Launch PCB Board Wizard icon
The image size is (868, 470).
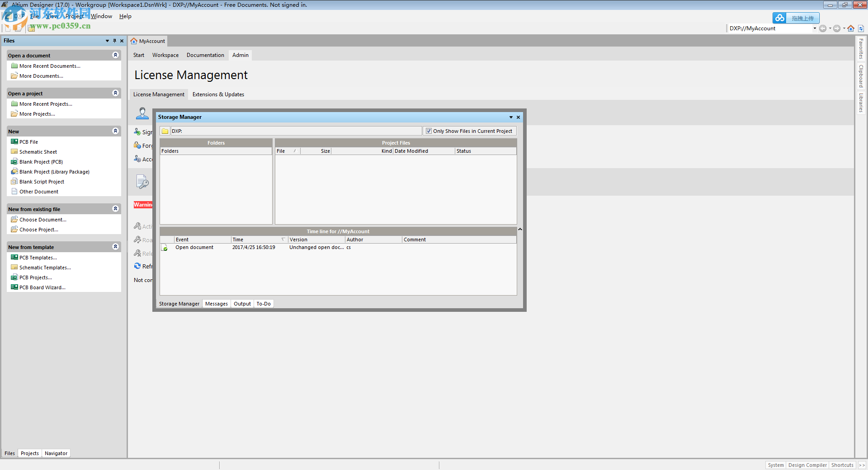click(x=14, y=287)
